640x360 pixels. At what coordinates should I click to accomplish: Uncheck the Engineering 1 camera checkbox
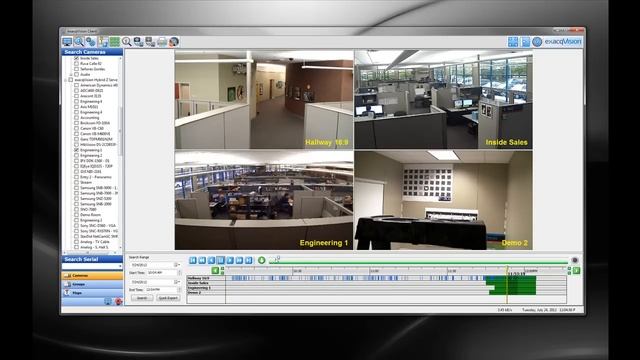tap(76, 150)
